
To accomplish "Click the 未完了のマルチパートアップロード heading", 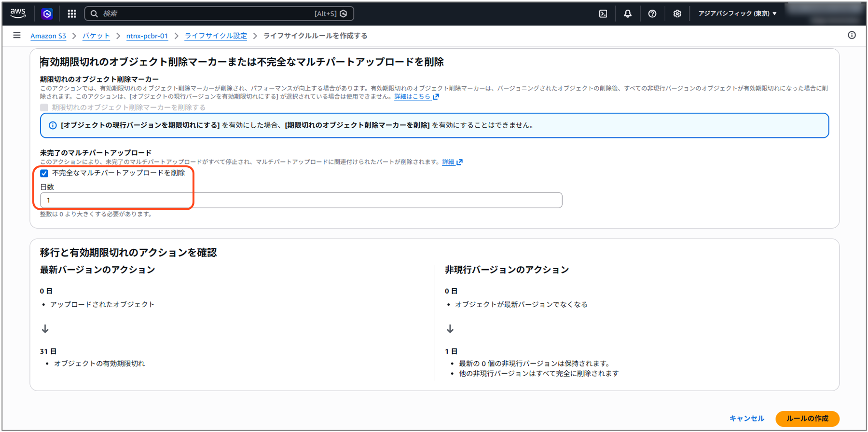I will pos(96,153).
